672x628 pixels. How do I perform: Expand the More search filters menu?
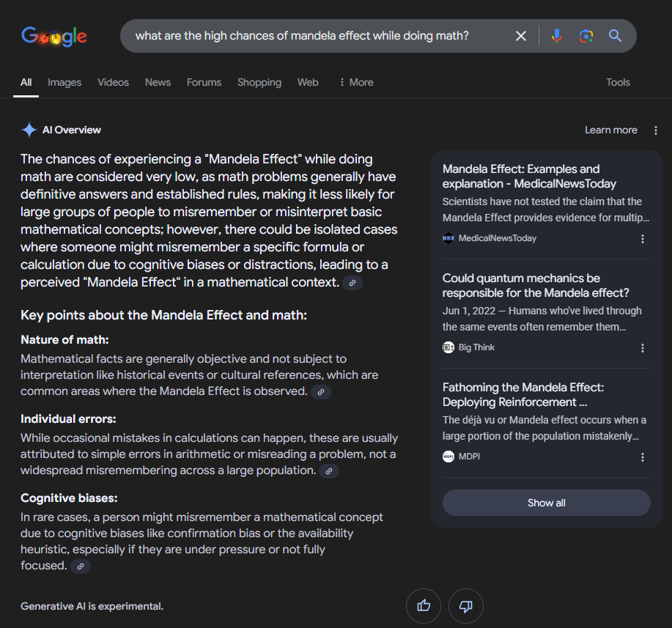pos(355,82)
